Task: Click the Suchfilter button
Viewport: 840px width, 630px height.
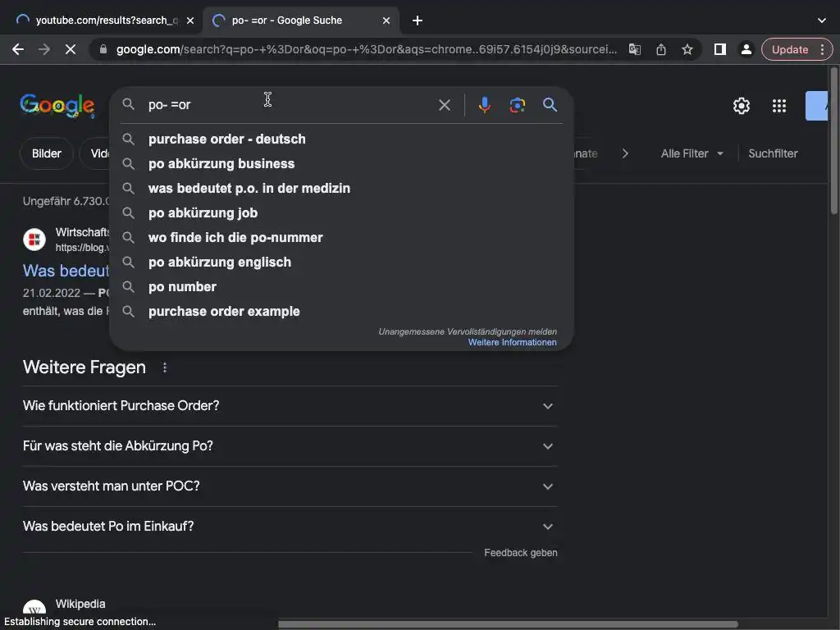Action: pos(773,153)
